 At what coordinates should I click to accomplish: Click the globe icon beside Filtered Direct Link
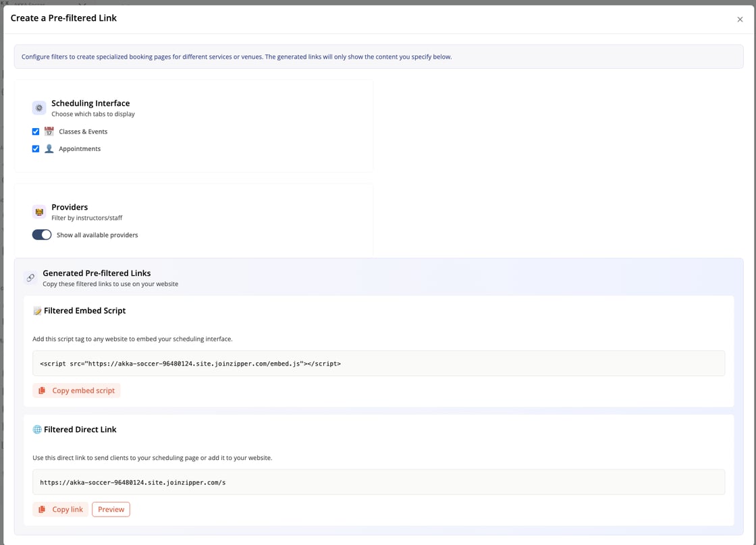coord(36,429)
